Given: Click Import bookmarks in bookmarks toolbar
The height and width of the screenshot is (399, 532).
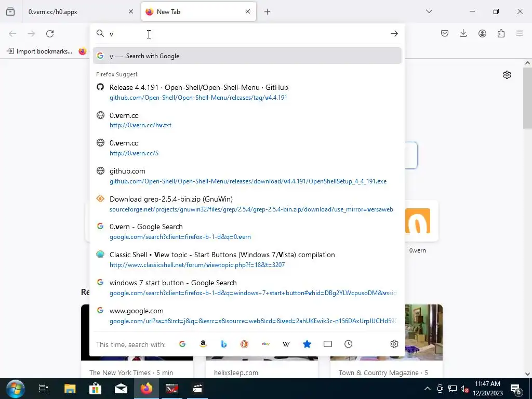Looking at the screenshot, I should 39,51.
